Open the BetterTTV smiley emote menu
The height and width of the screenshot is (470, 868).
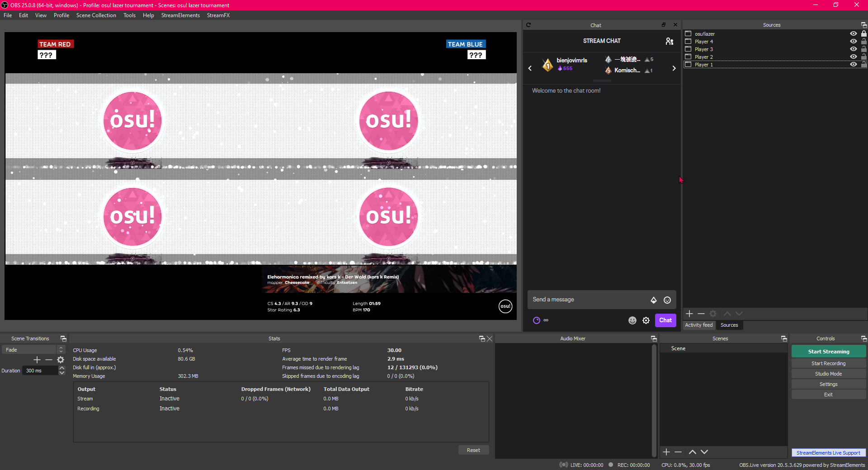(632, 320)
